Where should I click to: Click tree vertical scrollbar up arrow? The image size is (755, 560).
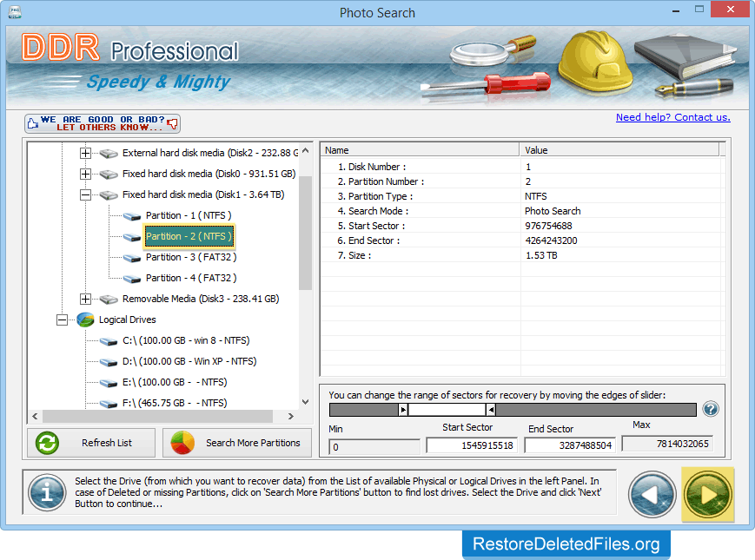pos(305,150)
